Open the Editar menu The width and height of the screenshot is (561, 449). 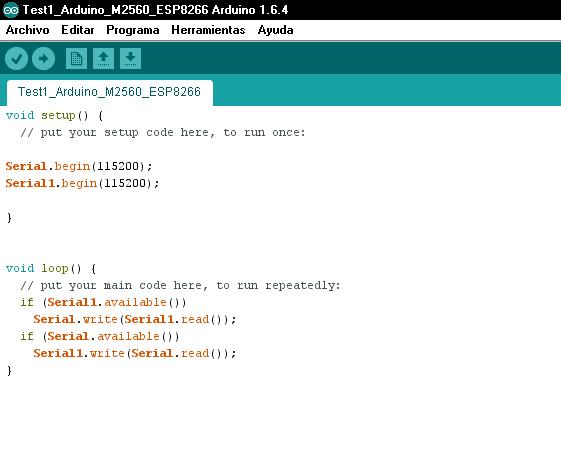point(78,30)
